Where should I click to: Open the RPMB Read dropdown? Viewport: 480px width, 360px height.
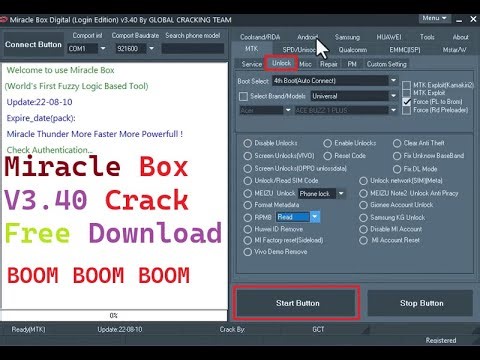[315, 217]
